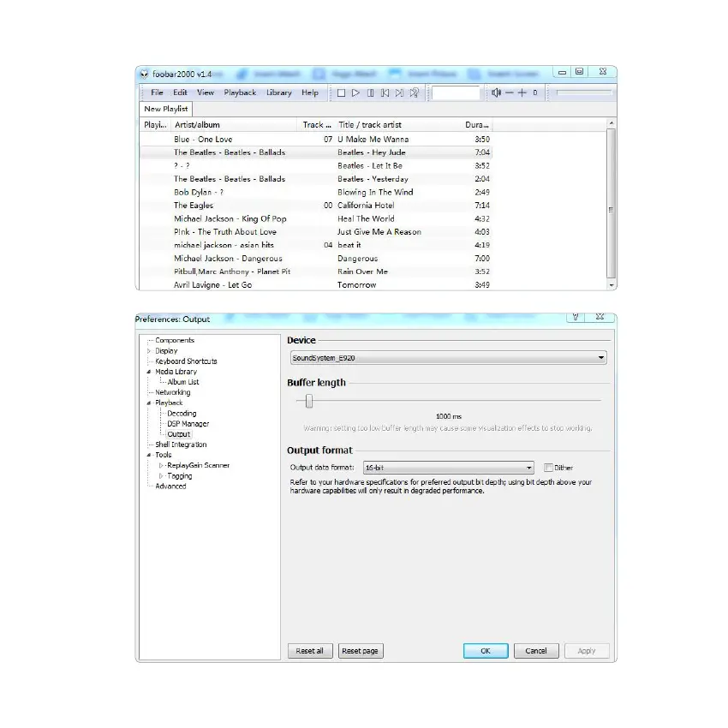Select Decoding under Playback

tap(182, 413)
